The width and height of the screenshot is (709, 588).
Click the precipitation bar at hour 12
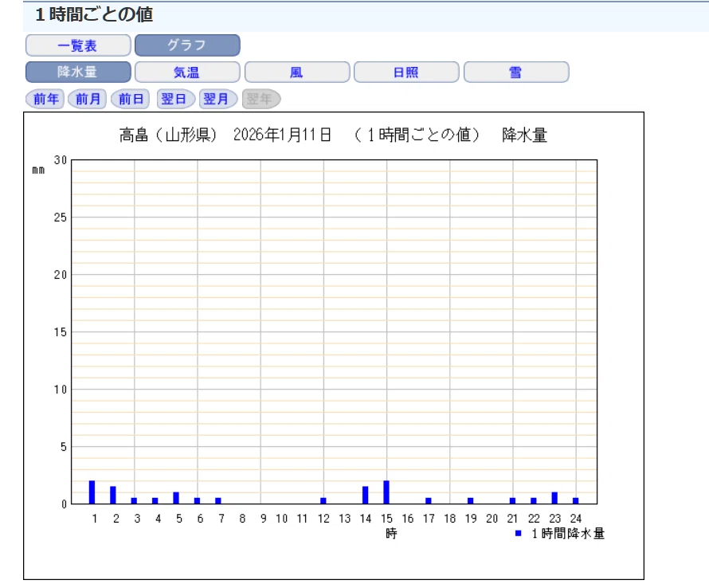(x=323, y=500)
